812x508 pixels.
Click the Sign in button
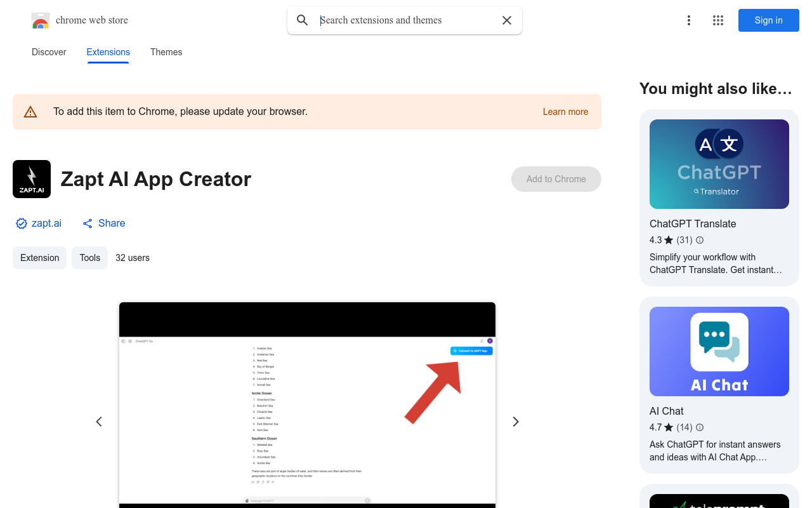click(x=769, y=20)
